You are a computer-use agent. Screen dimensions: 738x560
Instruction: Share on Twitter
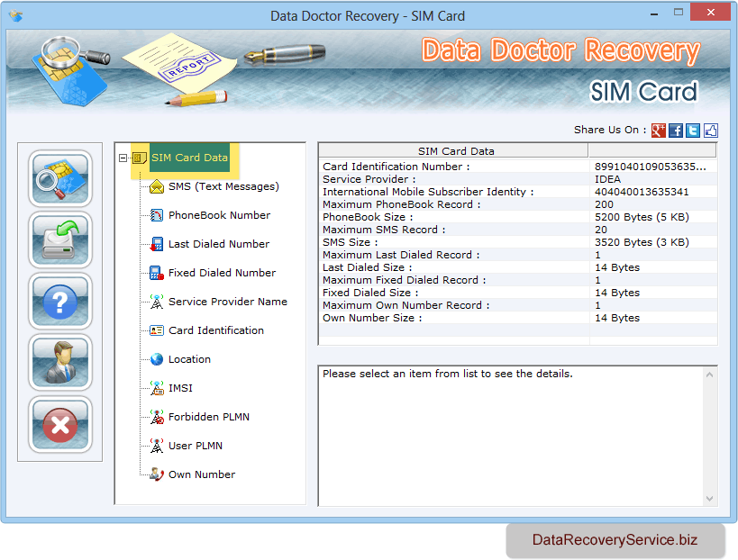click(x=693, y=131)
